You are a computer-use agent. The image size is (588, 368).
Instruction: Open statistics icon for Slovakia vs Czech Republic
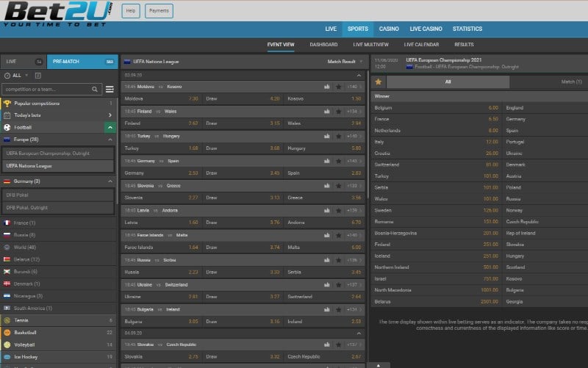(327, 344)
